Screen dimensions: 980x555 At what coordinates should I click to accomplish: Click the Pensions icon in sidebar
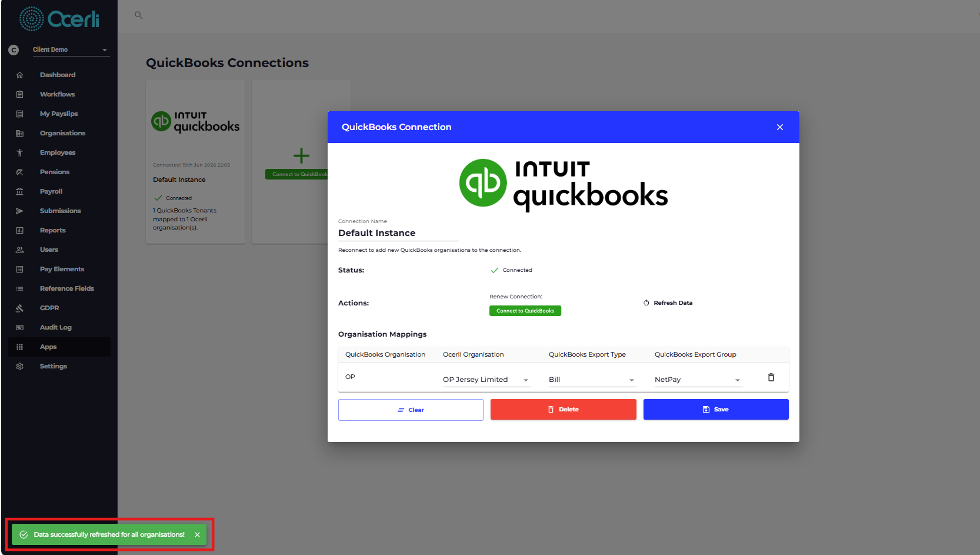pos(20,172)
